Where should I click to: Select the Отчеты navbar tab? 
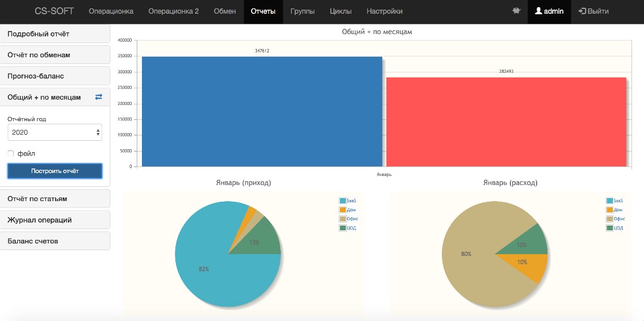coord(263,11)
